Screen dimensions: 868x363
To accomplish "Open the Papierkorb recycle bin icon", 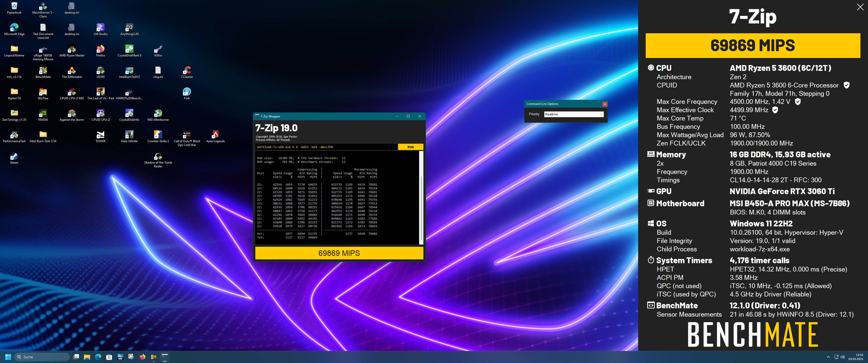I will click(x=14, y=8).
